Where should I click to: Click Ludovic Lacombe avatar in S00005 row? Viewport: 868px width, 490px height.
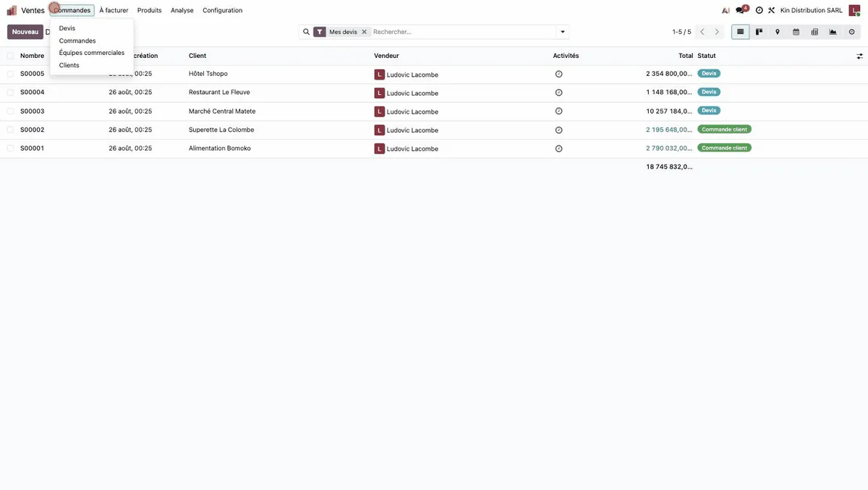379,75
